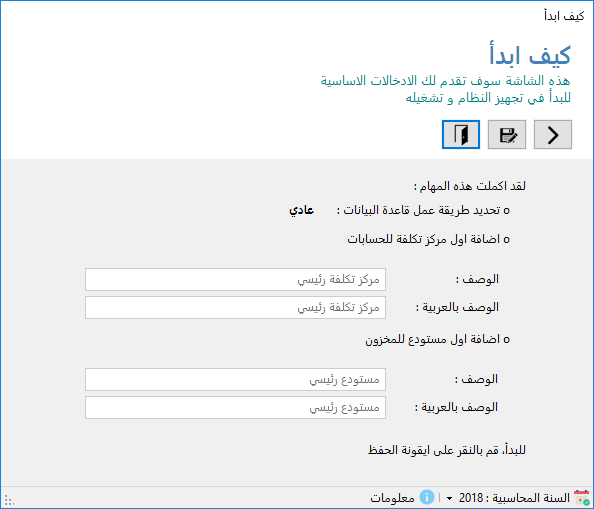594x509 pixels.
Task: Open the السنة المحاسبية status bar item
Action: pos(530,498)
